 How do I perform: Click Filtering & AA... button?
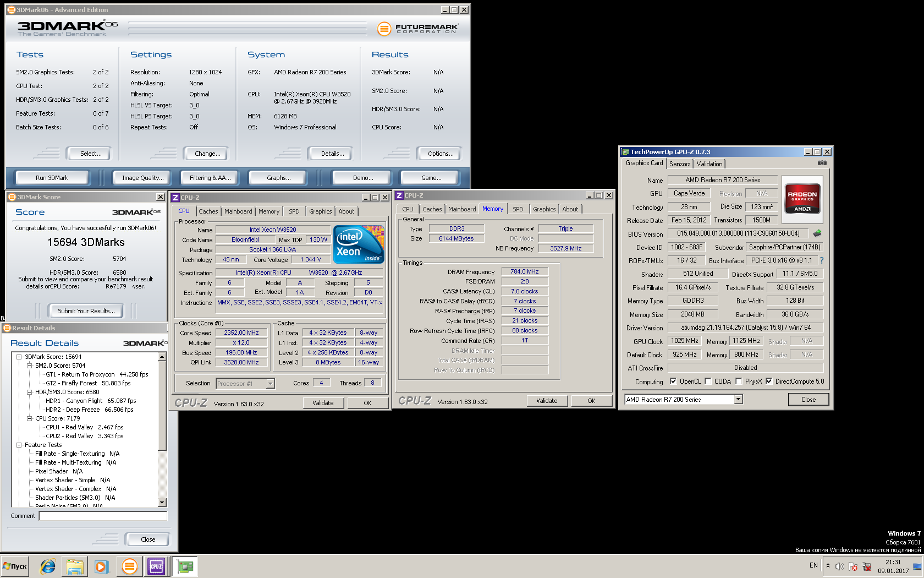(x=210, y=178)
